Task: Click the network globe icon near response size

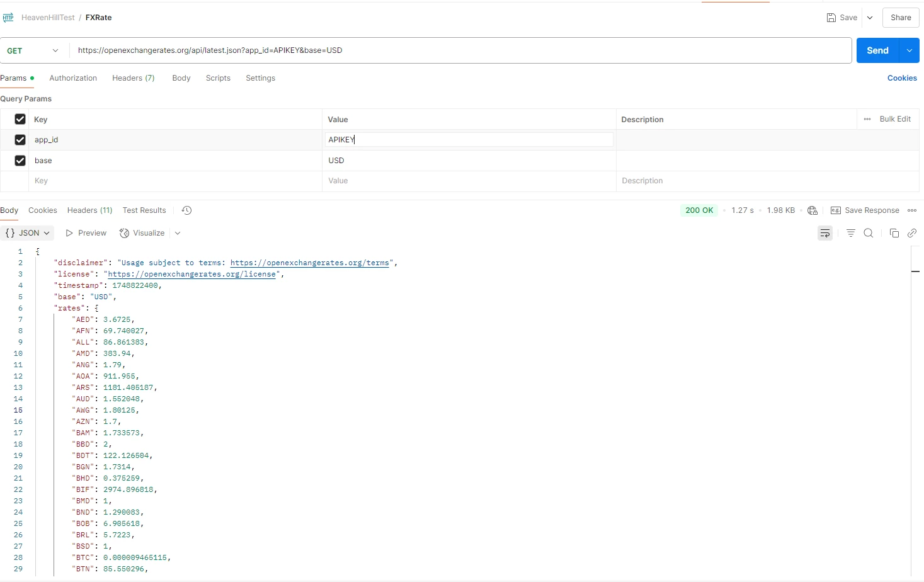Action: tap(813, 210)
